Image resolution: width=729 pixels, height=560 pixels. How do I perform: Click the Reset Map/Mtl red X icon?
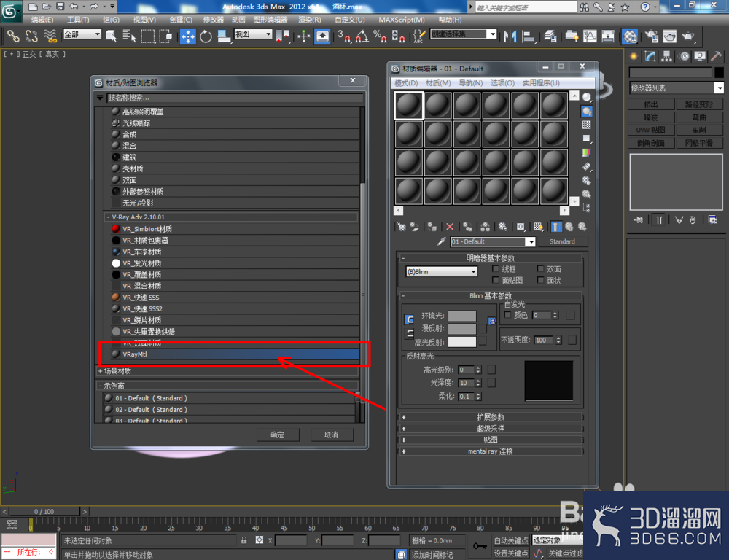tap(450, 227)
